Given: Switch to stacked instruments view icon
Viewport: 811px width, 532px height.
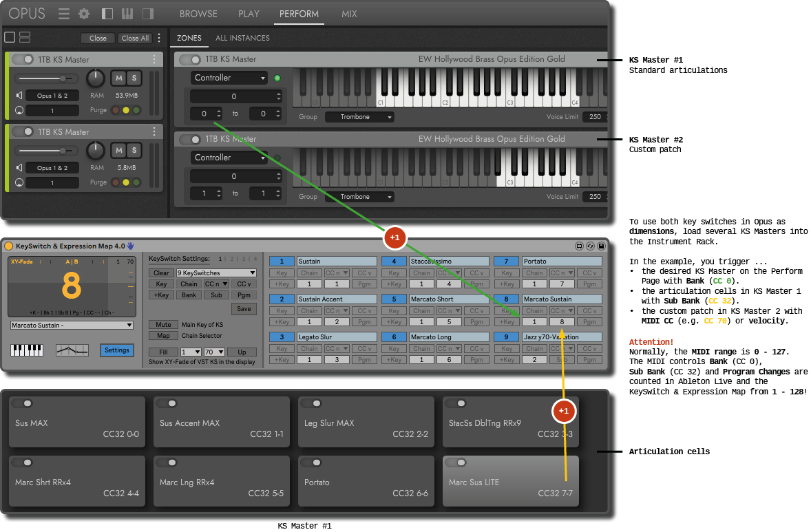Looking at the screenshot, I should [x=25, y=37].
